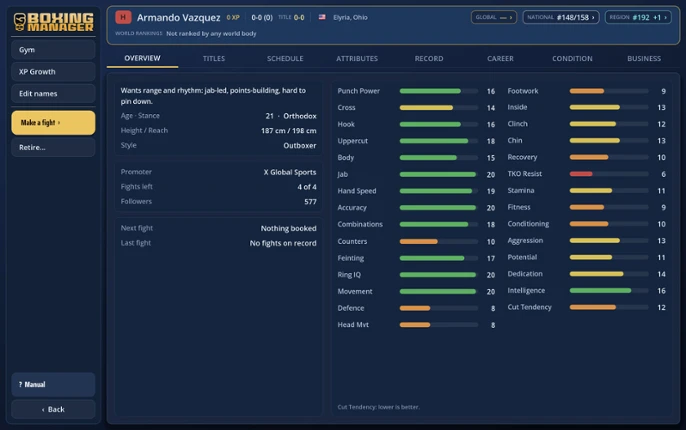
Task: Click the X Global Sports promoter value
Action: [290, 172]
